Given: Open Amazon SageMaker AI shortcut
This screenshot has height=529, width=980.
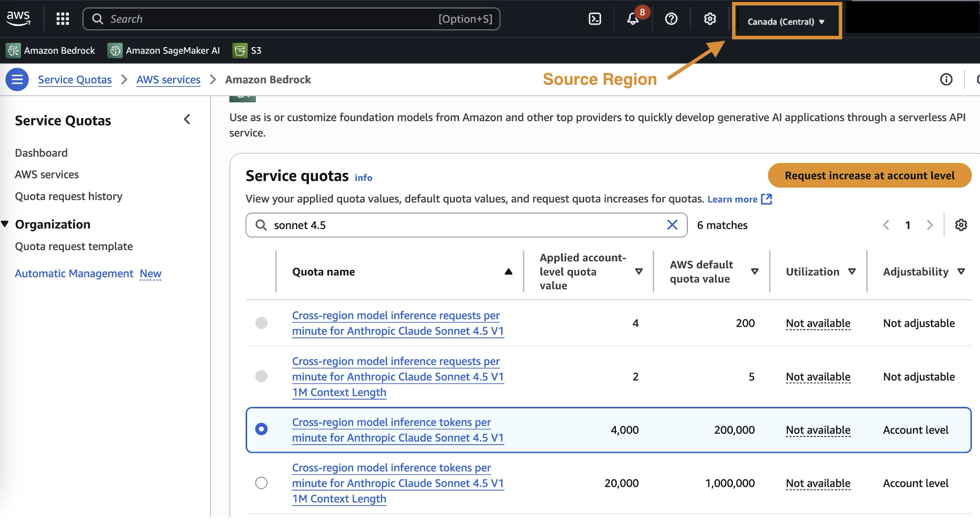Looking at the screenshot, I should [x=164, y=51].
